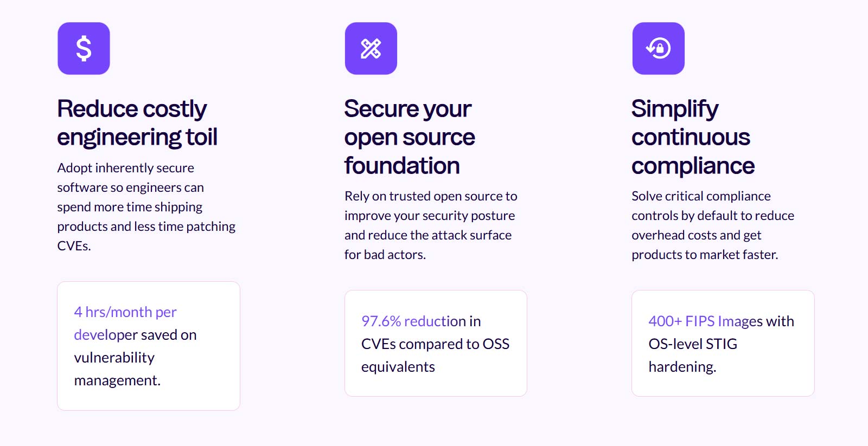
Task: Click the 'products to market faster.' line
Action: tap(705, 255)
